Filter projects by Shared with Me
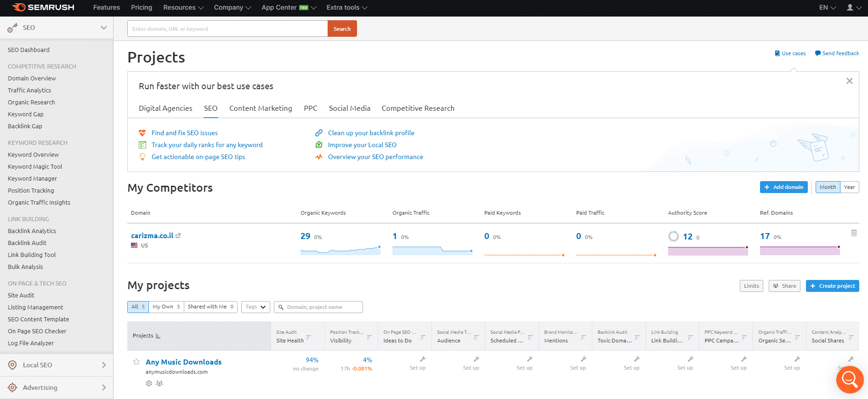 pos(210,307)
